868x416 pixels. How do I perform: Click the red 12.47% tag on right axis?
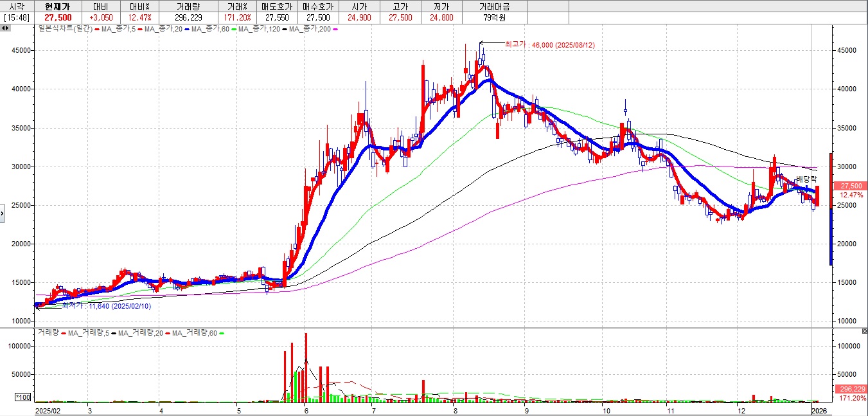[850, 194]
